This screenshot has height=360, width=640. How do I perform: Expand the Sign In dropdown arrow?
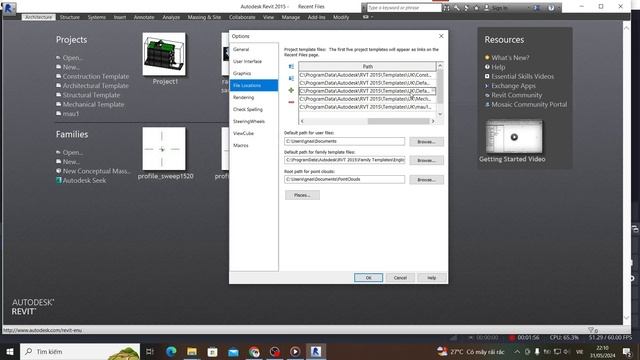[529, 8]
